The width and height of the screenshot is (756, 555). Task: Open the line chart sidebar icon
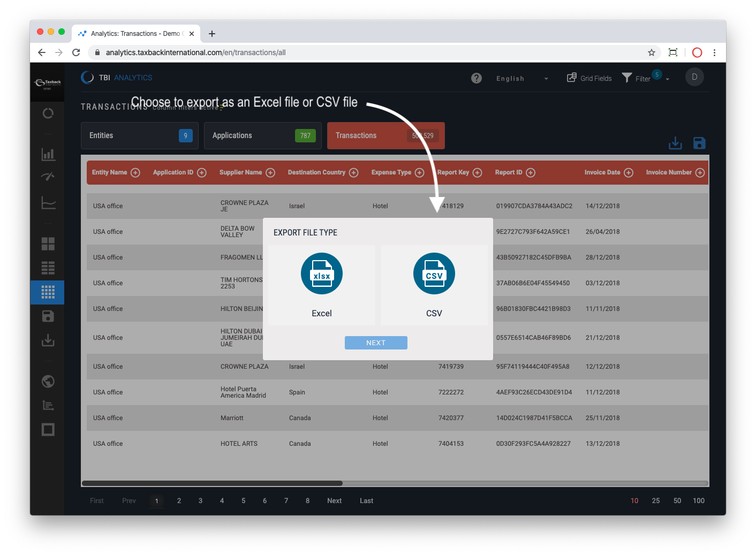click(x=48, y=202)
